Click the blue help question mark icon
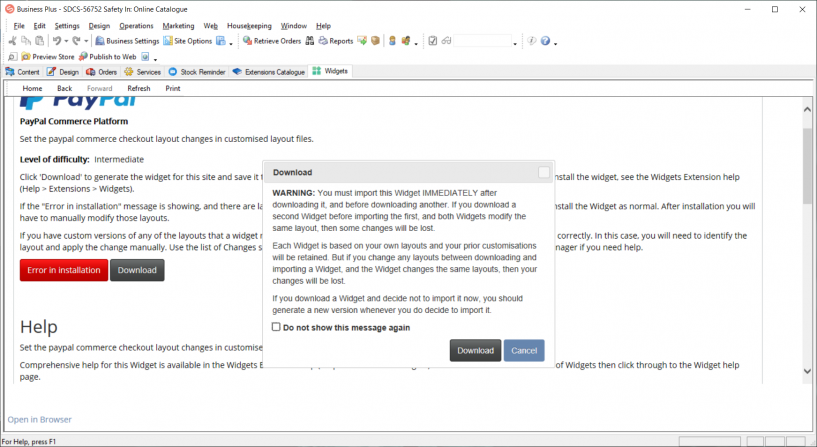 546,41
